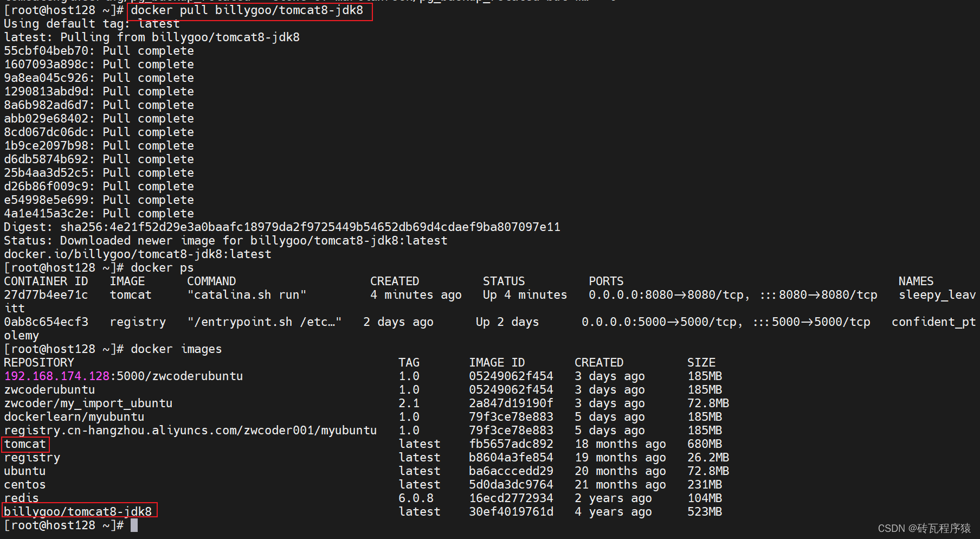Screen dimensions: 980x539
Task: Click the 'zwcoder/my_import_ubuntu' repository
Action: pyautogui.click(x=88, y=403)
